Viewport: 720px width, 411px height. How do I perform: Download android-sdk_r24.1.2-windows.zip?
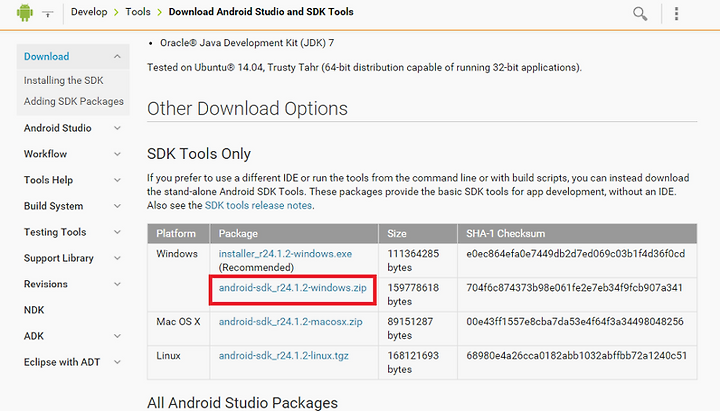292,288
